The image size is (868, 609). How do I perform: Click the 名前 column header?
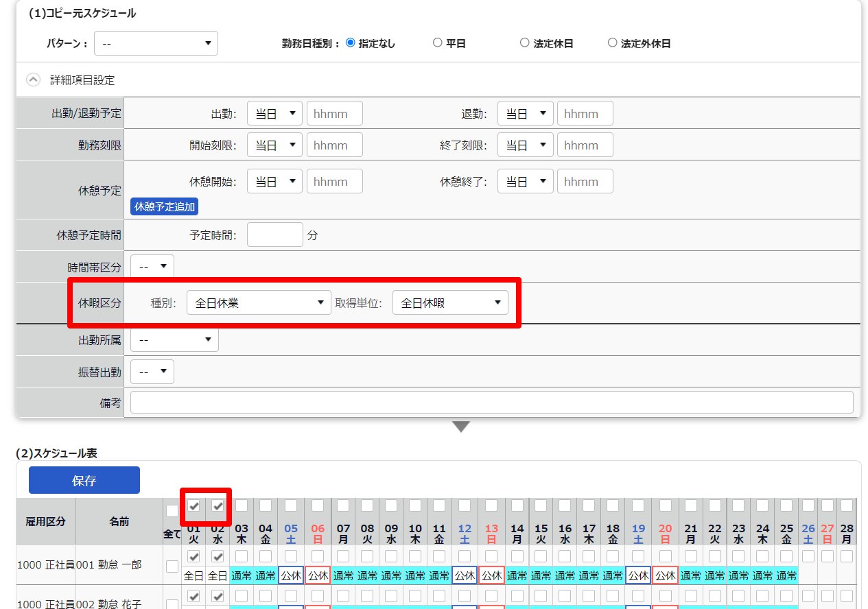click(x=119, y=521)
